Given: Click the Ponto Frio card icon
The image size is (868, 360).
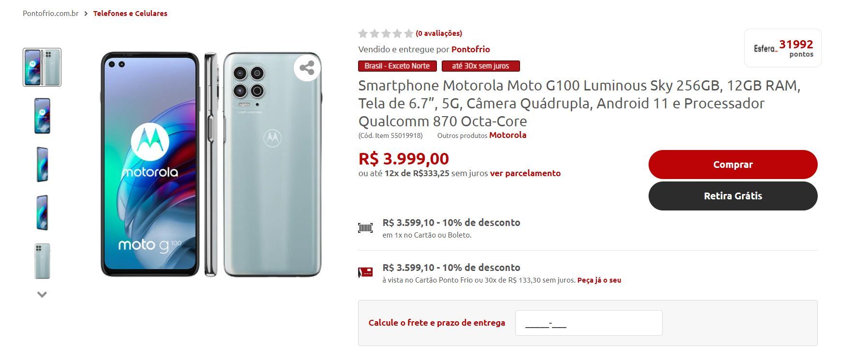Looking at the screenshot, I should point(365,272).
